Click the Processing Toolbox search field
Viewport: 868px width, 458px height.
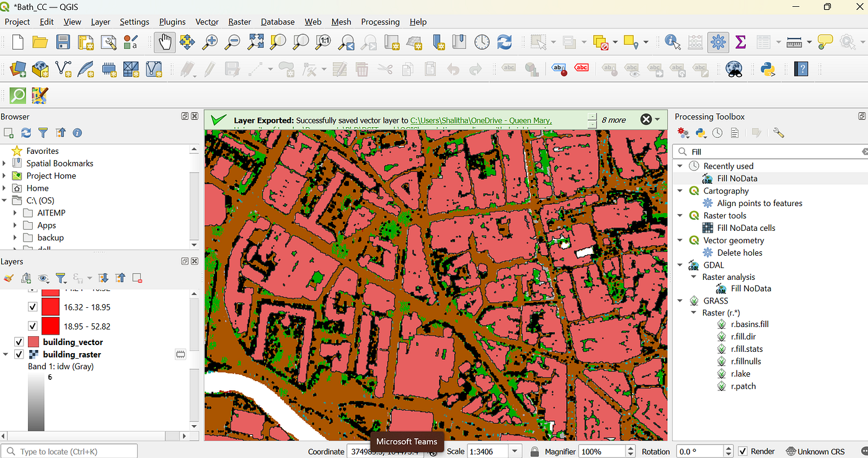(x=770, y=151)
